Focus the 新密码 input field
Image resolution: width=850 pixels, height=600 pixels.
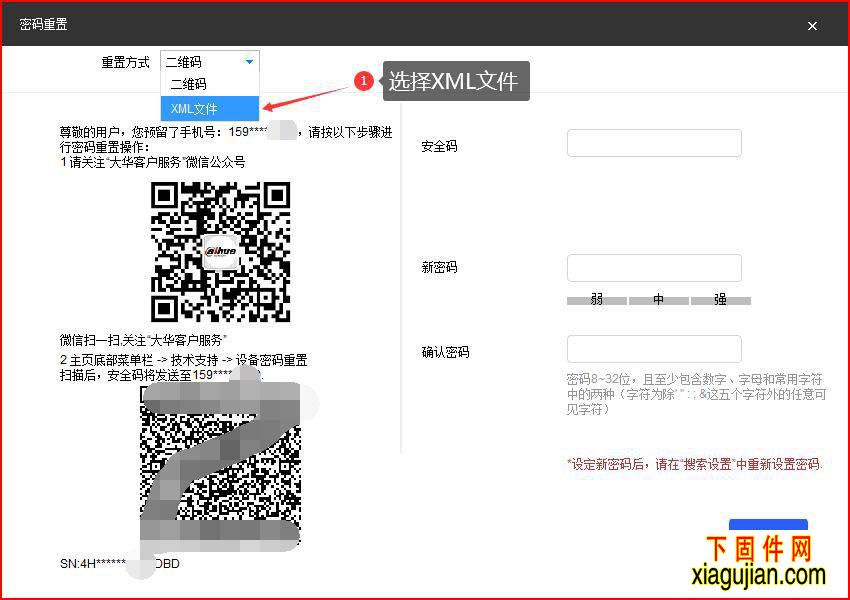(x=654, y=268)
